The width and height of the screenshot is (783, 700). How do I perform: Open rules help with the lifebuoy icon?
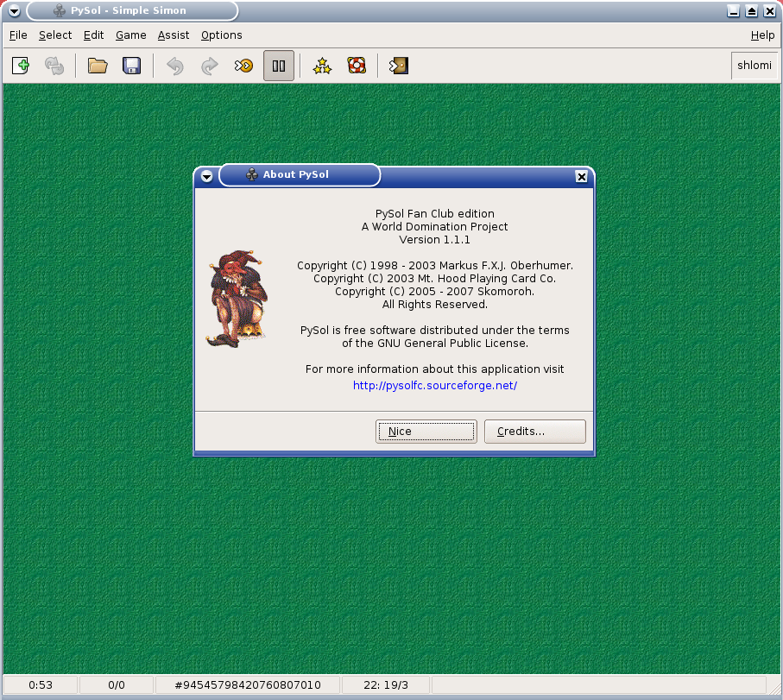click(x=357, y=66)
